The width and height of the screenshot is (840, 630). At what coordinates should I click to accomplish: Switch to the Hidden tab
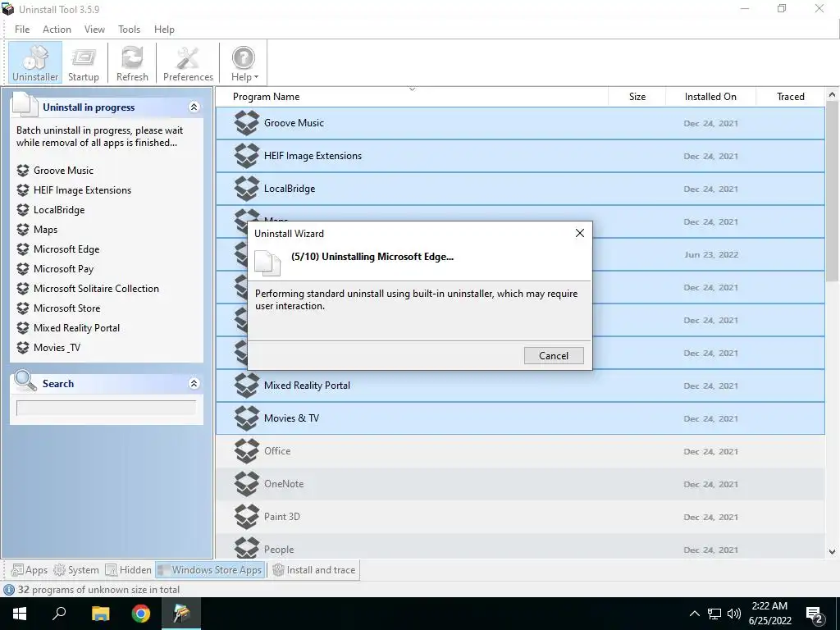coord(129,570)
